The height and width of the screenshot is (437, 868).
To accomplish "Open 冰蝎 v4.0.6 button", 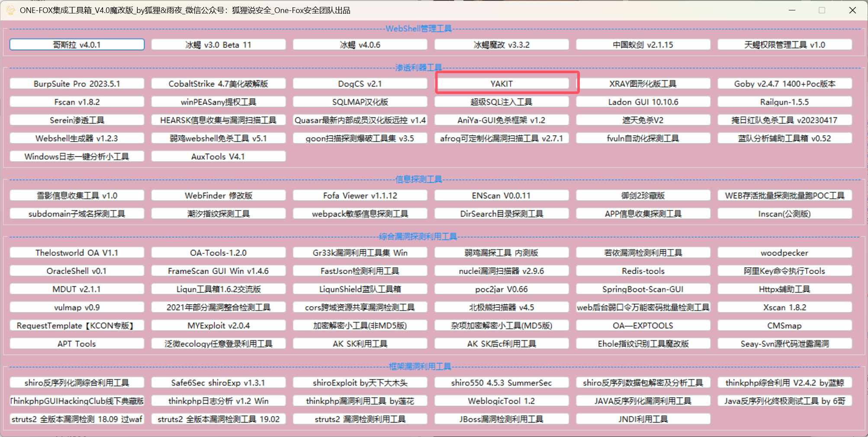I will [x=360, y=45].
